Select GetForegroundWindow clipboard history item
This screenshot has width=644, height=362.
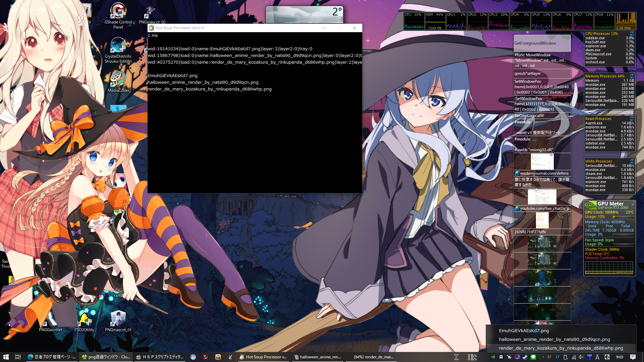(x=542, y=43)
